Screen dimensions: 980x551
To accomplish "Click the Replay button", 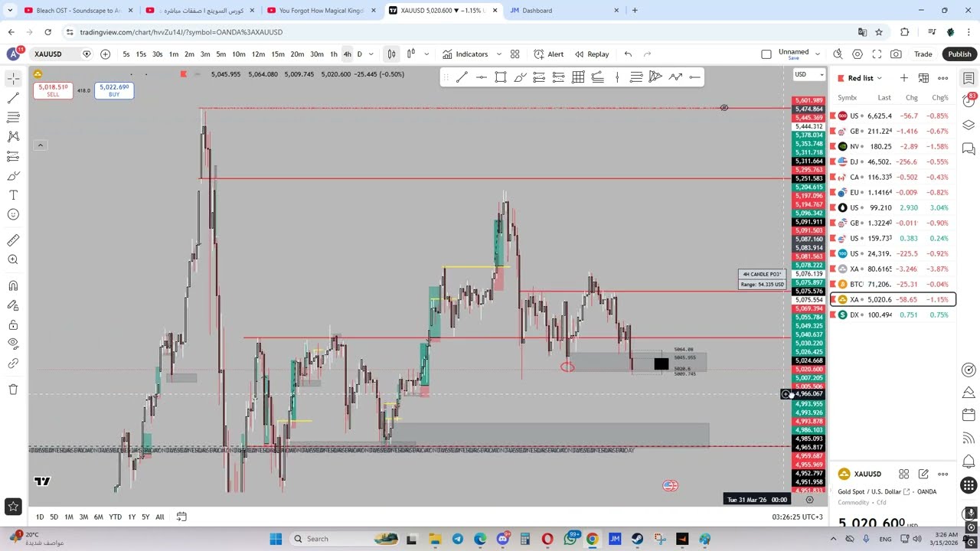I will (592, 54).
